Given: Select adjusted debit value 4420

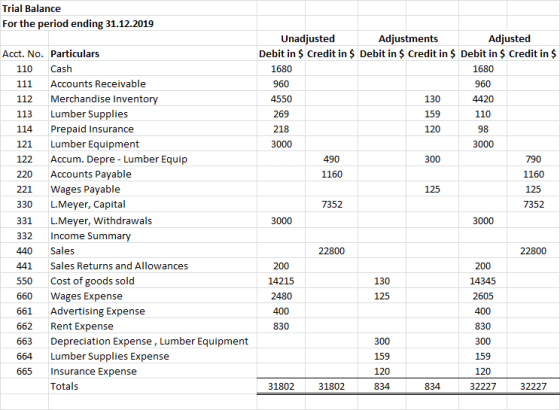Looking at the screenshot, I should click(x=483, y=99).
